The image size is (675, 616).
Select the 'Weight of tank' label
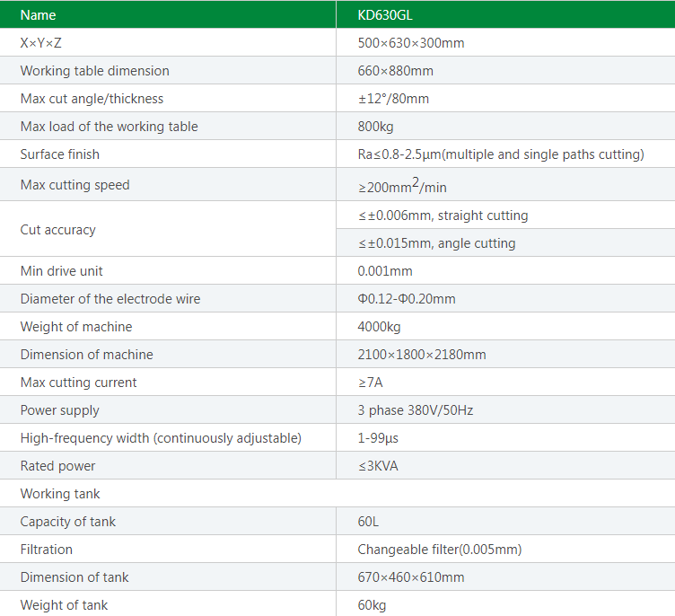pos(64,605)
